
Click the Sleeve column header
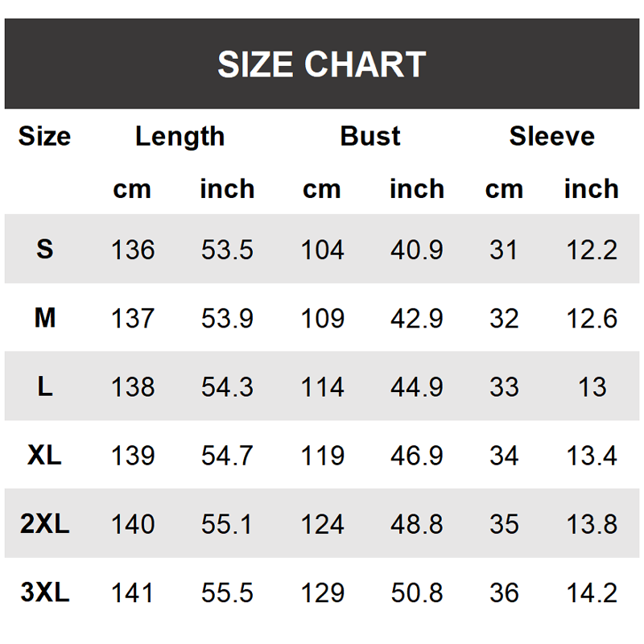pyautogui.click(x=551, y=136)
